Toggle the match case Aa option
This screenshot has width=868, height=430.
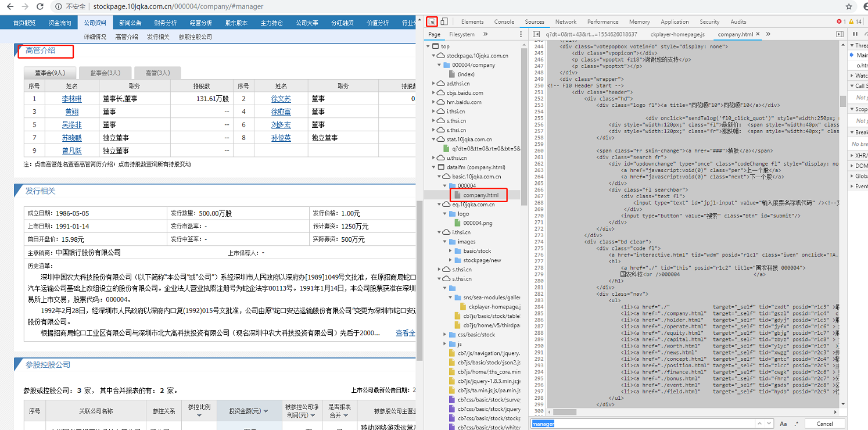783,424
